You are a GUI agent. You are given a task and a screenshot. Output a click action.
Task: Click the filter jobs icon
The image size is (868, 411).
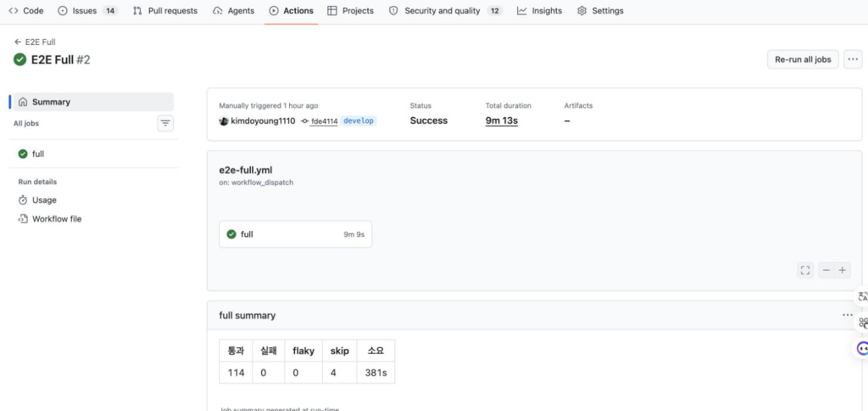pos(165,124)
